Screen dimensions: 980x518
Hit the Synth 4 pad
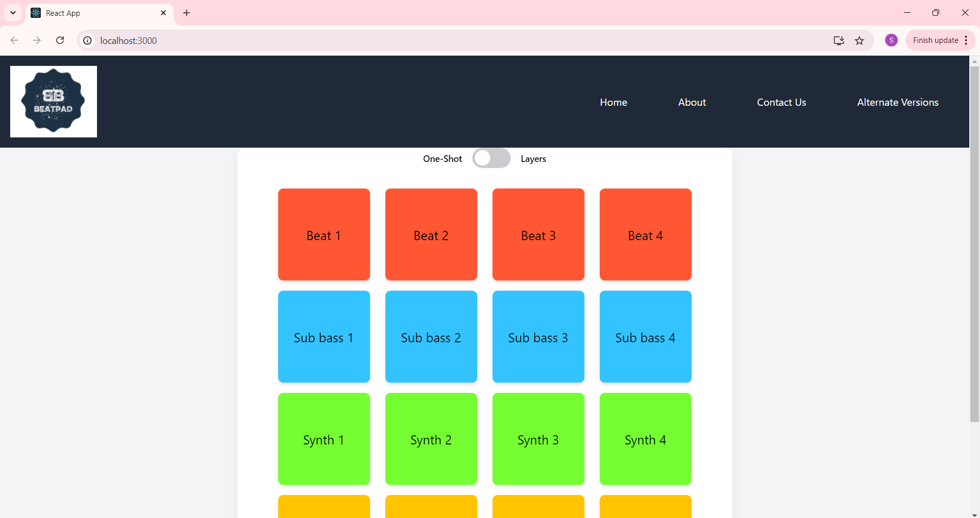tap(646, 439)
